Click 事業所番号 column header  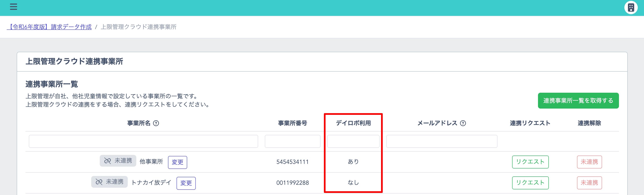(x=293, y=123)
